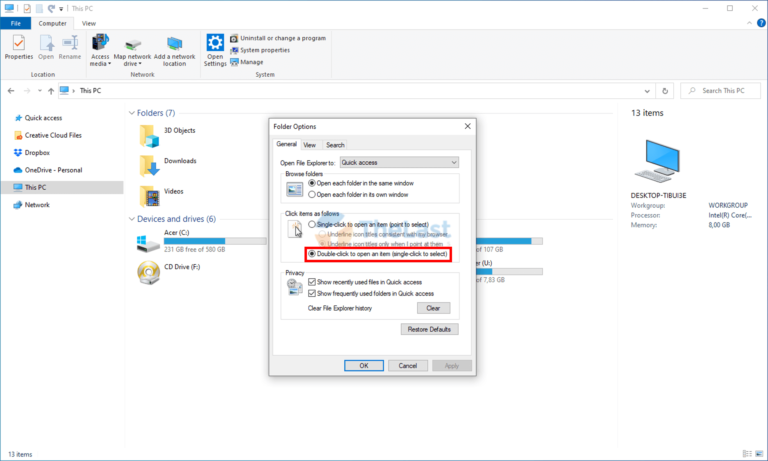Select the Downloads folder icon

click(149, 166)
